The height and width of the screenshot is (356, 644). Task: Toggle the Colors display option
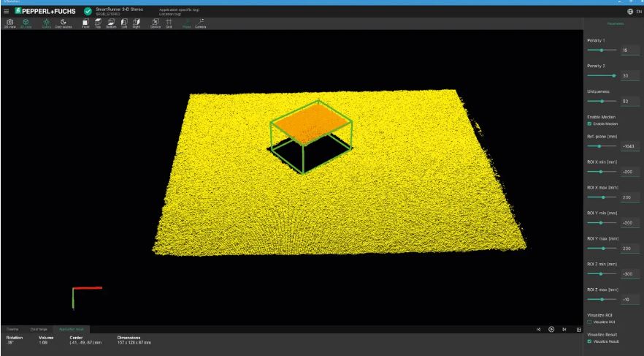[47, 23]
